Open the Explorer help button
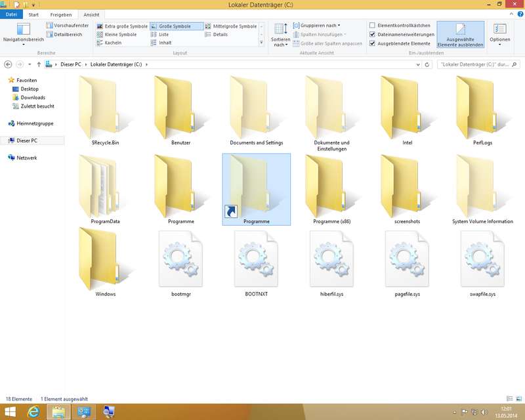 coord(520,14)
